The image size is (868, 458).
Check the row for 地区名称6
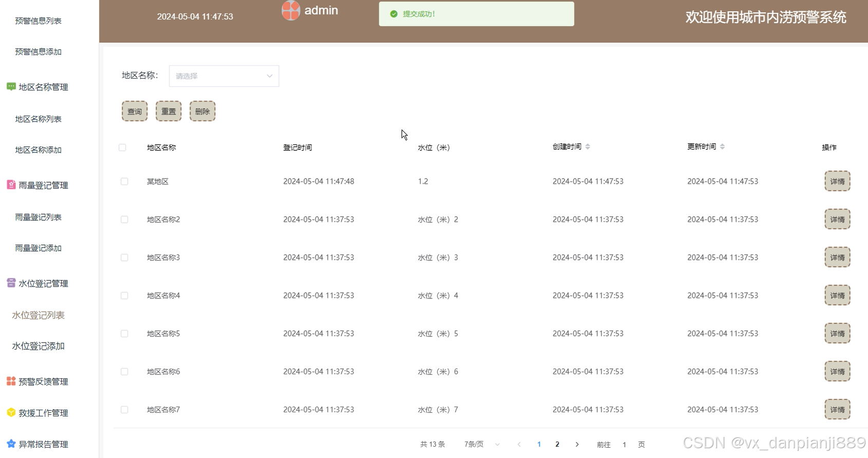click(x=124, y=371)
